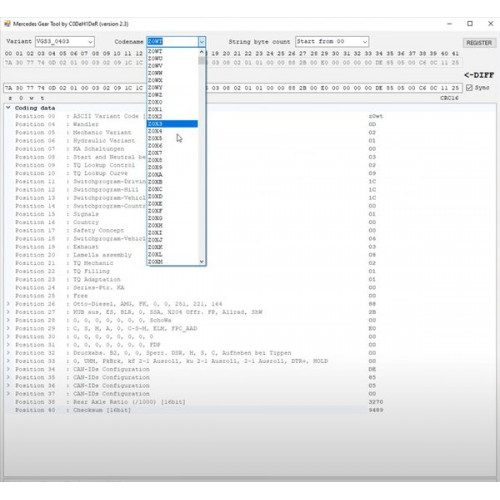Screen dimensions: 500x500
Task: Click the REGISTER button
Action: (x=479, y=43)
